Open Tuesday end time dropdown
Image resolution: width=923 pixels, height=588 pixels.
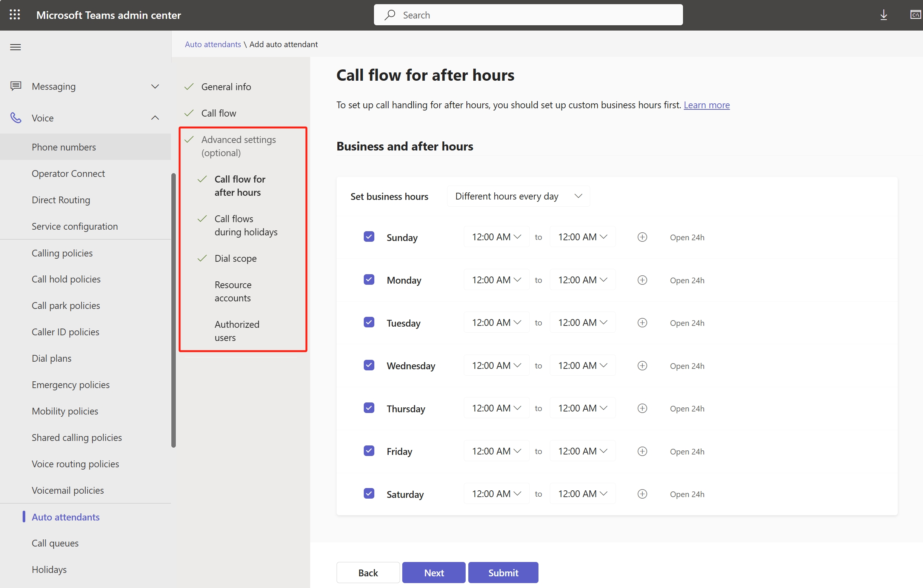pyautogui.click(x=583, y=323)
